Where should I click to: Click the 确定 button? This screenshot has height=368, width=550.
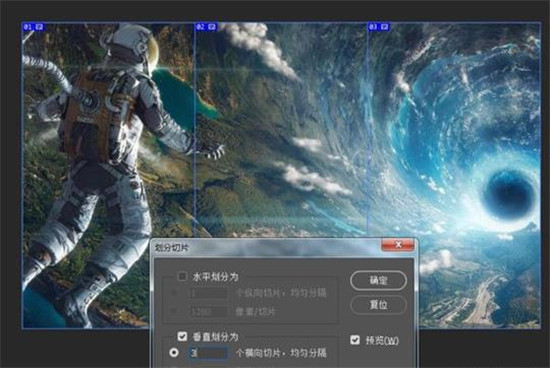coord(378,280)
